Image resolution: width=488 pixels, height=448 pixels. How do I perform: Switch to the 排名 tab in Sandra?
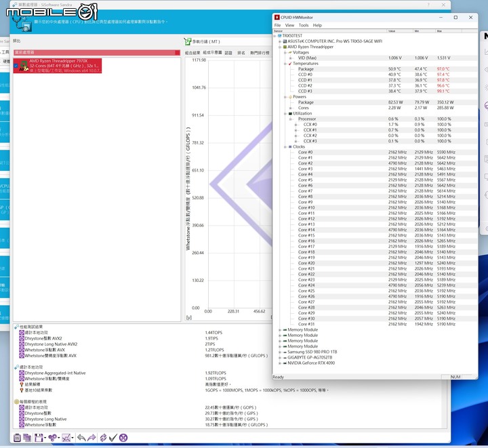(x=241, y=53)
